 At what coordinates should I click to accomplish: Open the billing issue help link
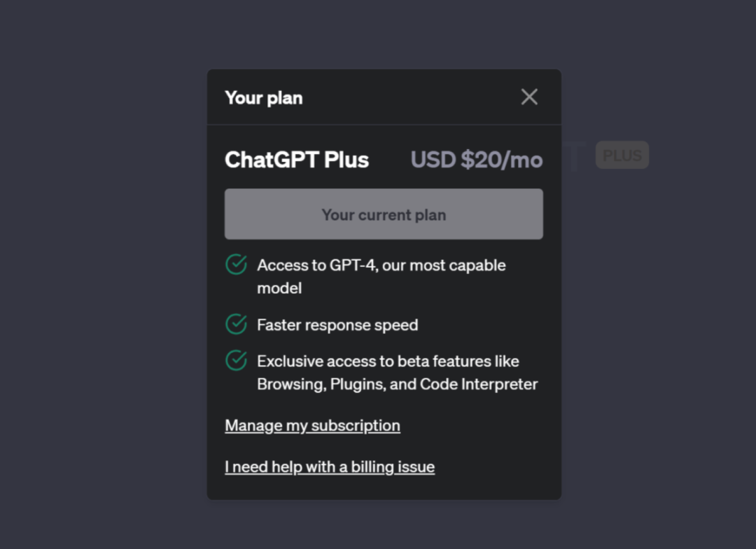[x=330, y=467]
